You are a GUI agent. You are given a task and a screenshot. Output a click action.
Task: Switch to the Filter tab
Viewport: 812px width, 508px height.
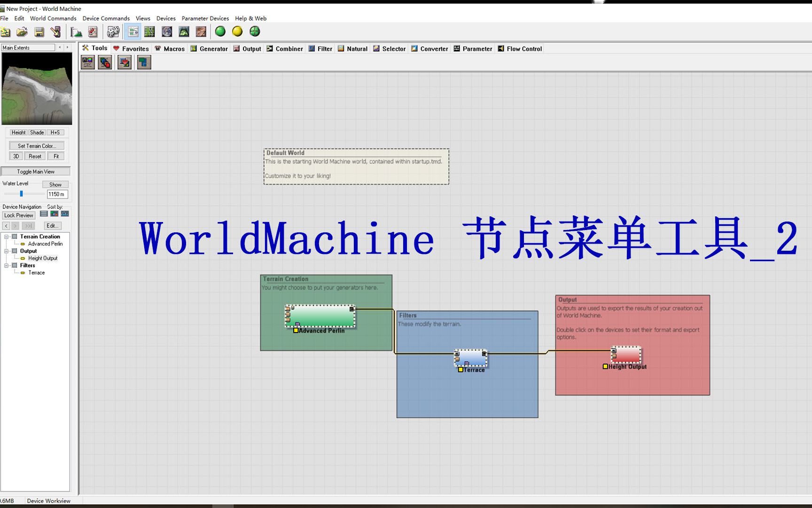(320, 48)
